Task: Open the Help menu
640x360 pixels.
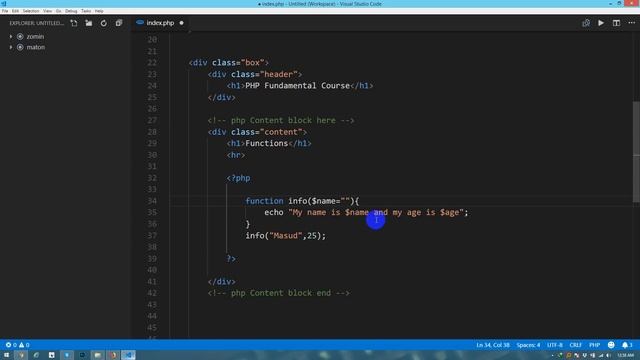Action: pyautogui.click(x=99, y=11)
